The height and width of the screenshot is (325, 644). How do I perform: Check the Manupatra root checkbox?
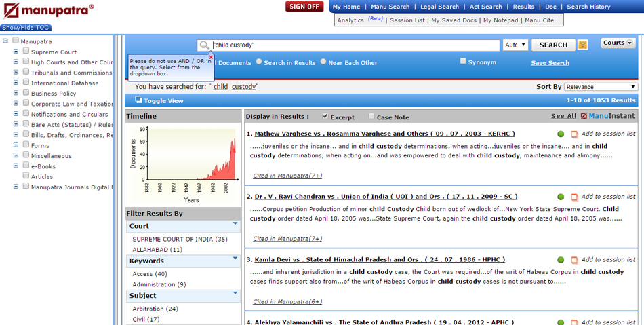tap(16, 40)
